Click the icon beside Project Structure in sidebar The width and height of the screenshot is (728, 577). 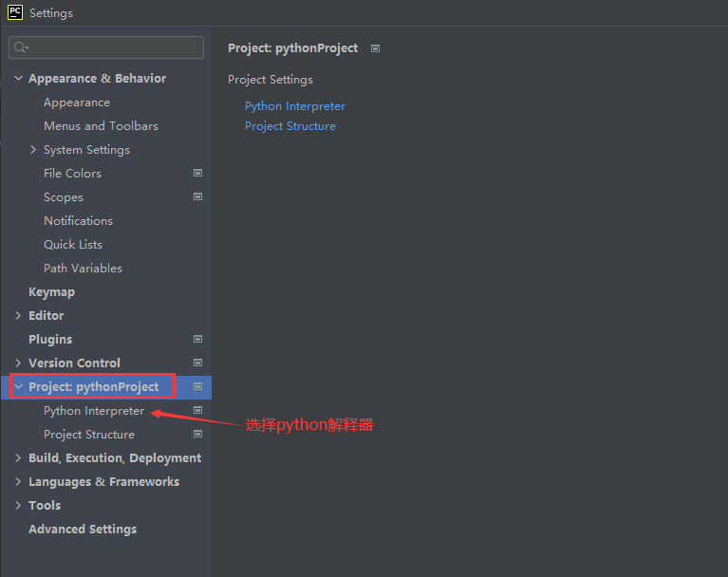coord(197,434)
